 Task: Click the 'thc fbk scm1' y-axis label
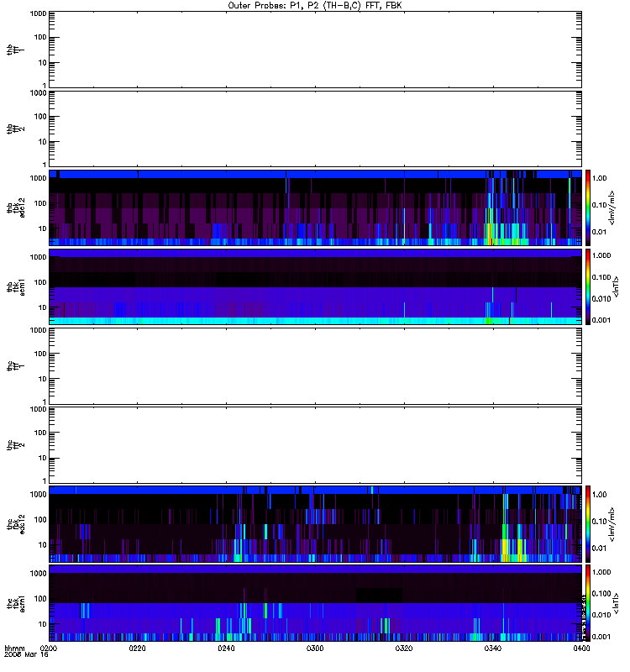pos(15,603)
